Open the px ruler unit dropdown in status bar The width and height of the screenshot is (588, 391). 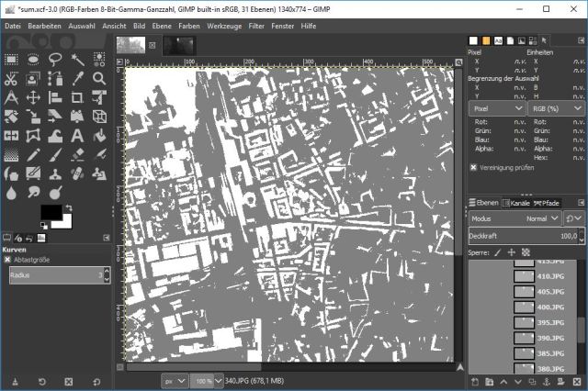(x=175, y=381)
